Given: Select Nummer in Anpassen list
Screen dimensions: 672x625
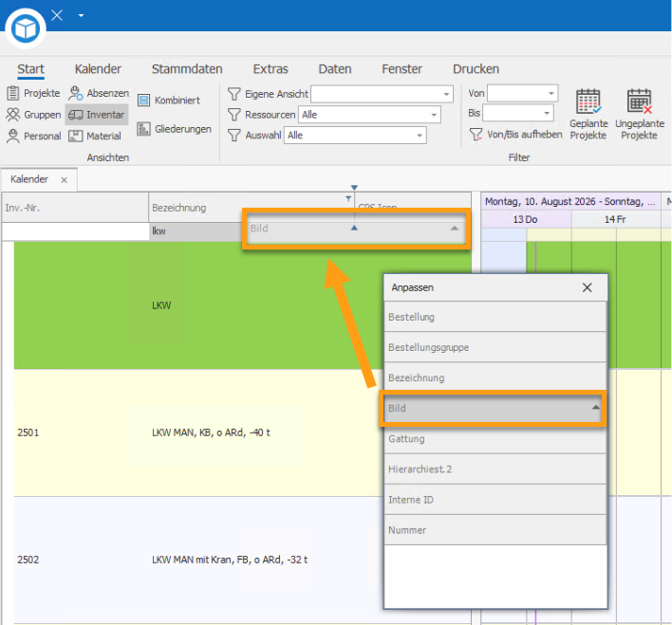Looking at the screenshot, I should point(495,530).
